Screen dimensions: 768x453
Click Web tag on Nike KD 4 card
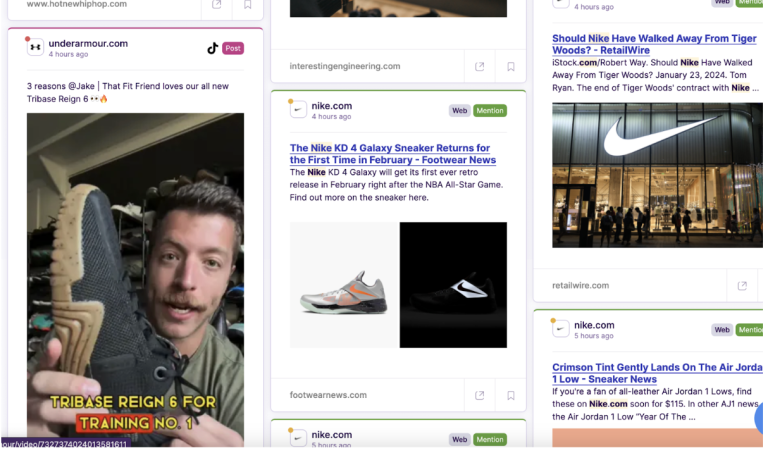coord(459,111)
